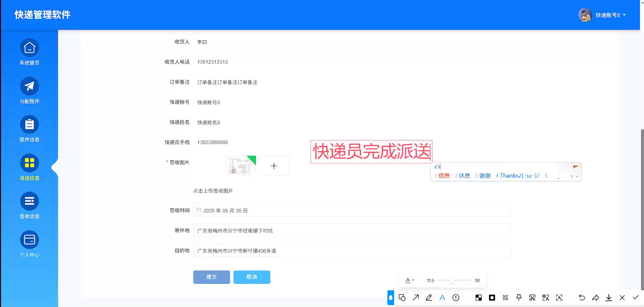
Task: Open the 系统首页 home icon
Action: [x=30, y=48]
